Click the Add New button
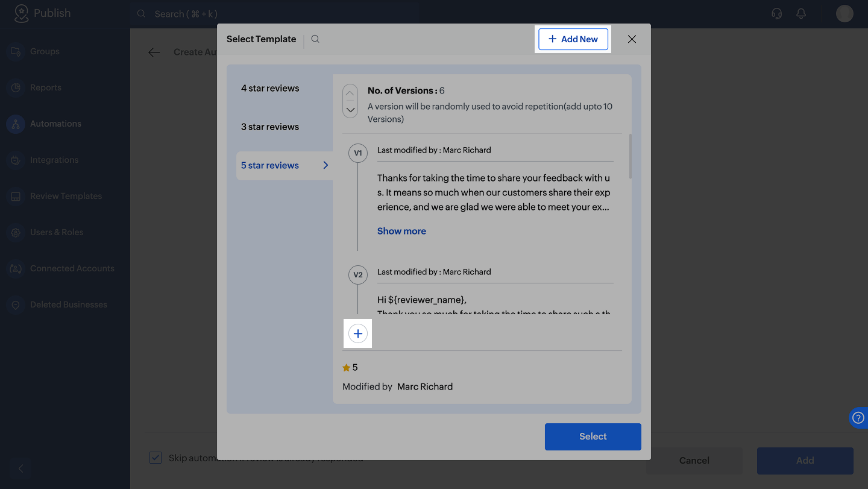868x489 pixels. point(573,39)
